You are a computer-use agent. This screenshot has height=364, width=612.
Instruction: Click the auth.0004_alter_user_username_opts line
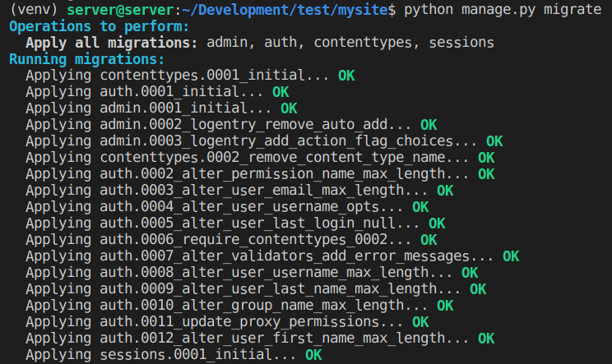click(x=227, y=207)
